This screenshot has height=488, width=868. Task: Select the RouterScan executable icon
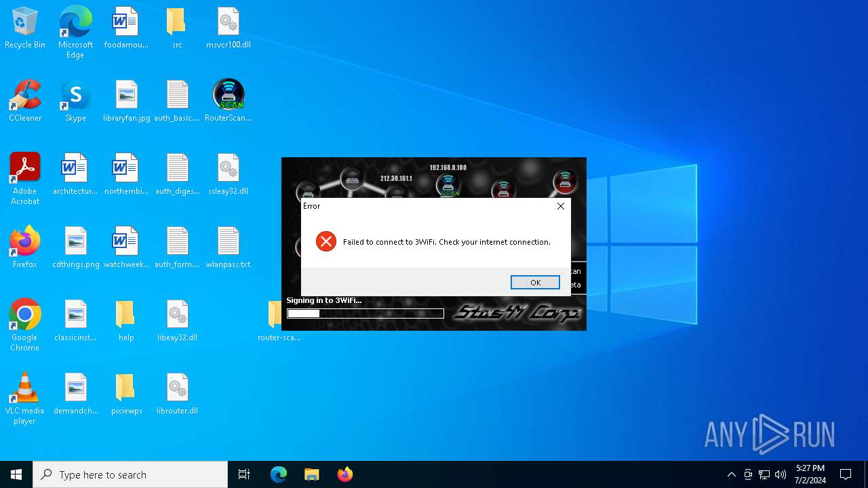coord(229,101)
